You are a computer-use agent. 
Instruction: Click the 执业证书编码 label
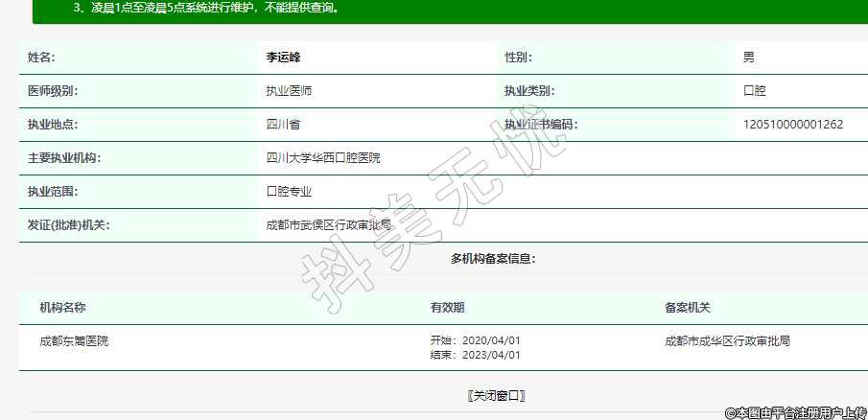541,125
